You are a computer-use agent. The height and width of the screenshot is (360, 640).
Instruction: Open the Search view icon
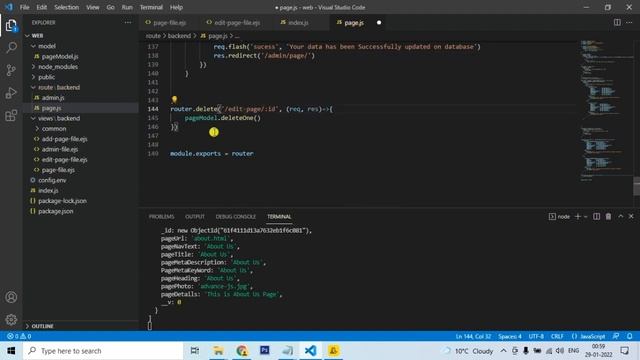click(11, 48)
